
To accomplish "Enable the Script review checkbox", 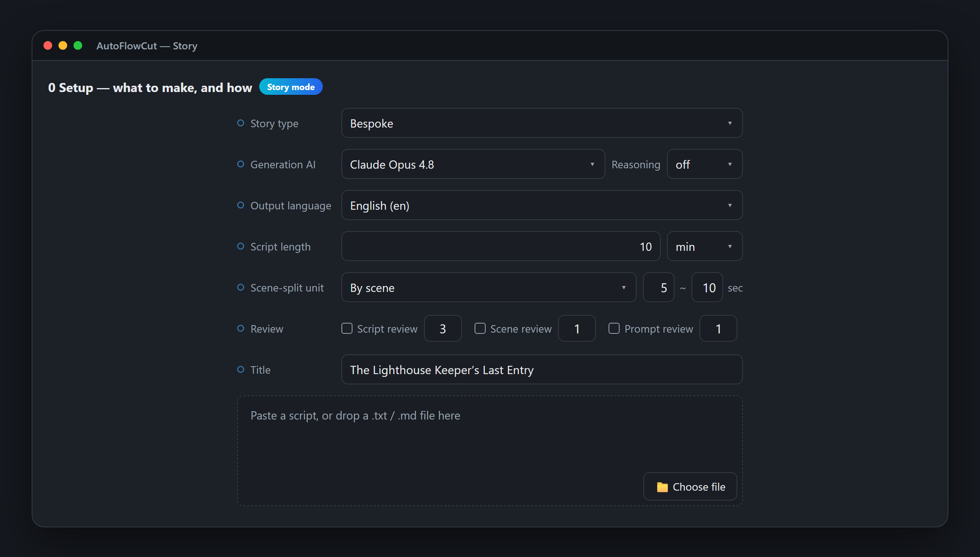I will pos(347,329).
